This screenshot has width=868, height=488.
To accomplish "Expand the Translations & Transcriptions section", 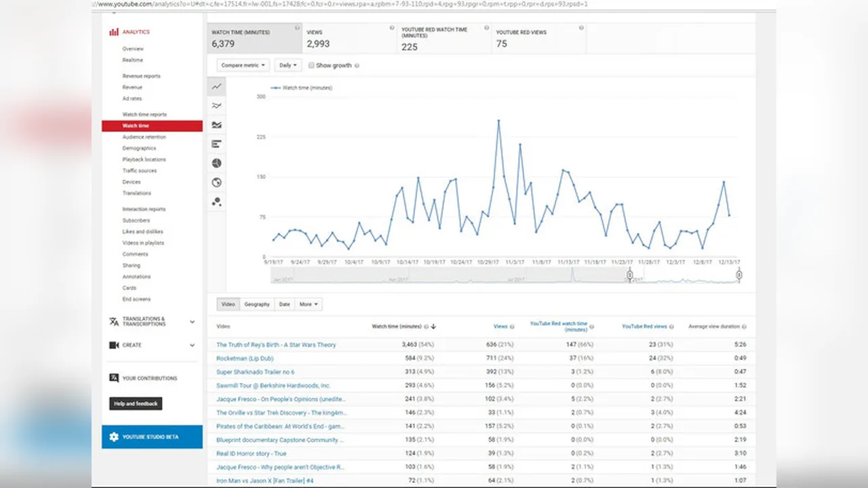I will point(192,322).
